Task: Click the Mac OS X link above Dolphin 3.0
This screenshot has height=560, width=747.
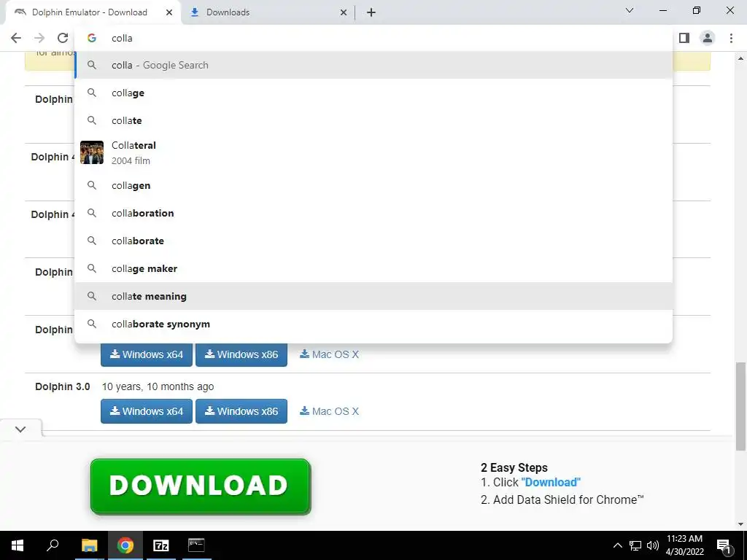Action: 329,354
